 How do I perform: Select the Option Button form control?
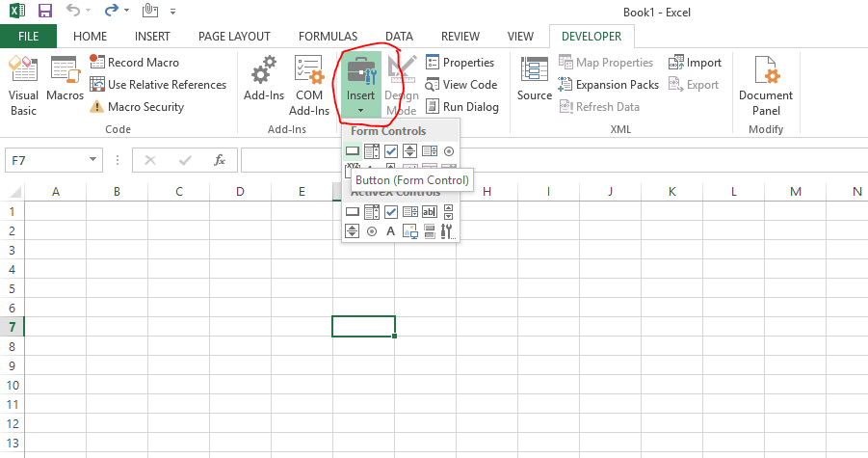tap(448, 151)
